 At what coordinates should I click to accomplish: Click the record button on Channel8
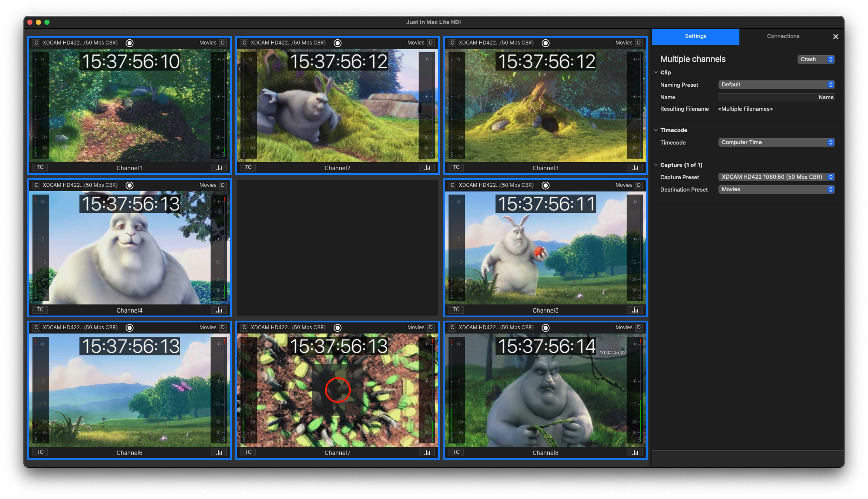[x=545, y=328]
